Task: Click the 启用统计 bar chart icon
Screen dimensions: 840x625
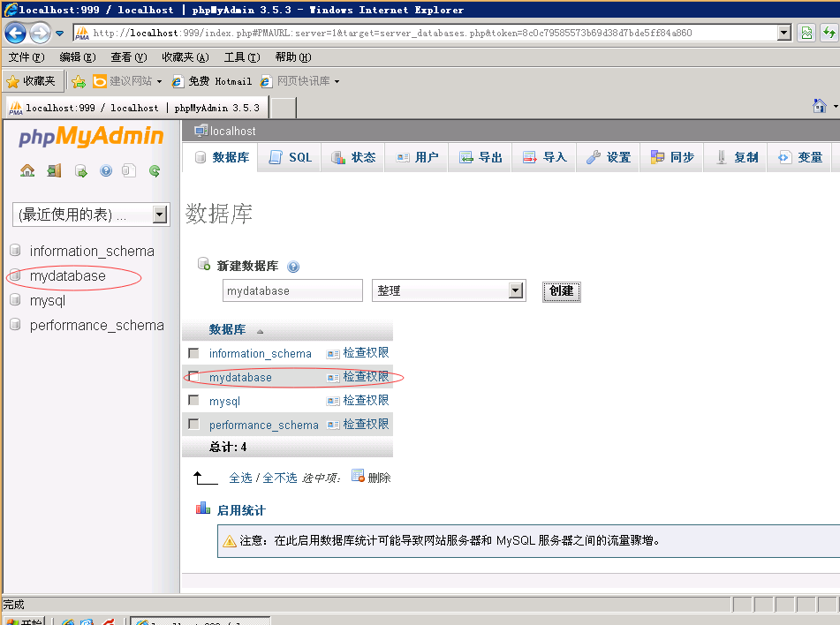Action: (203, 508)
